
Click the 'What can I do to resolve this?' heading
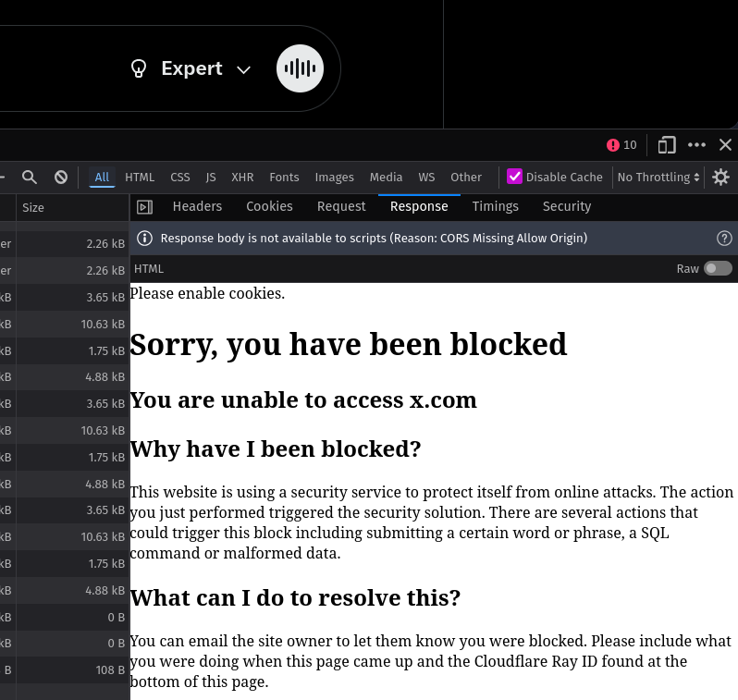(295, 598)
